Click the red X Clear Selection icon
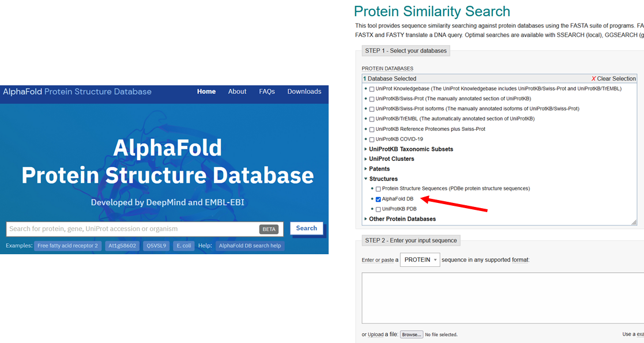Viewport: 644px width, 343px height. [x=594, y=78]
